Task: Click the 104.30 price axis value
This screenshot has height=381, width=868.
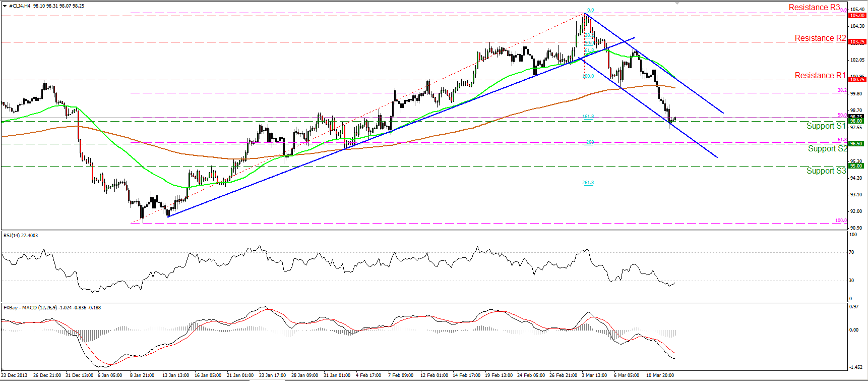Action: [857, 26]
